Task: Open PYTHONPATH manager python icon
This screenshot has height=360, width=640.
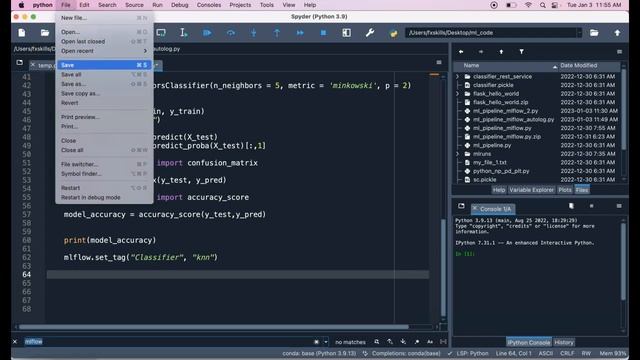Action: (393, 33)
